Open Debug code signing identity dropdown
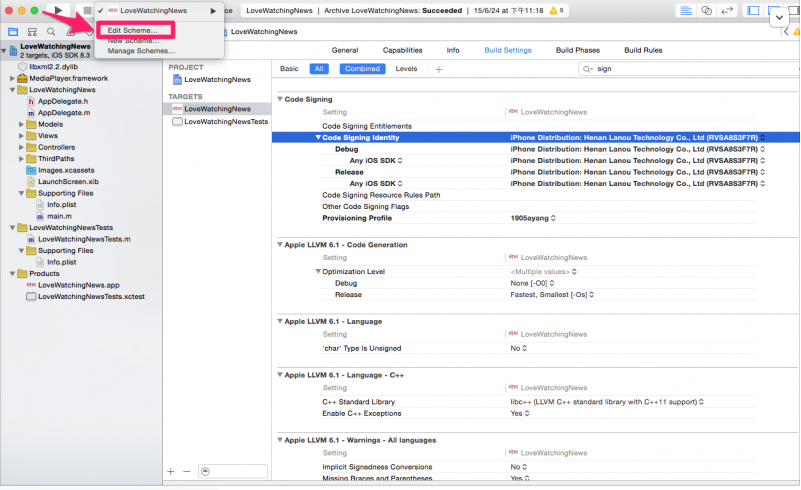This screenshot has height=490, width=801. point(638,149)
